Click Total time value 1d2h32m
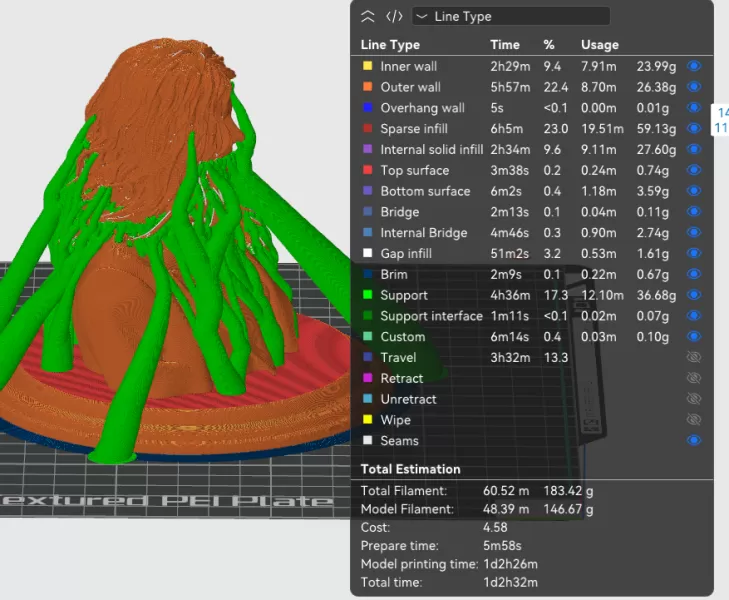 (x=510, y=582)
